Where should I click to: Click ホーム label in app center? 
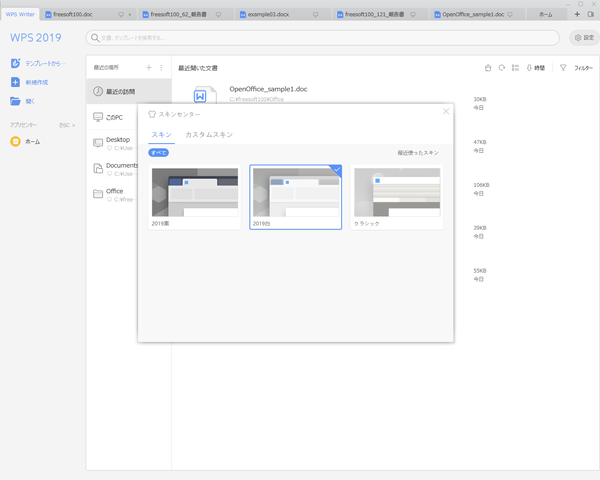click(x=33, y=142)
